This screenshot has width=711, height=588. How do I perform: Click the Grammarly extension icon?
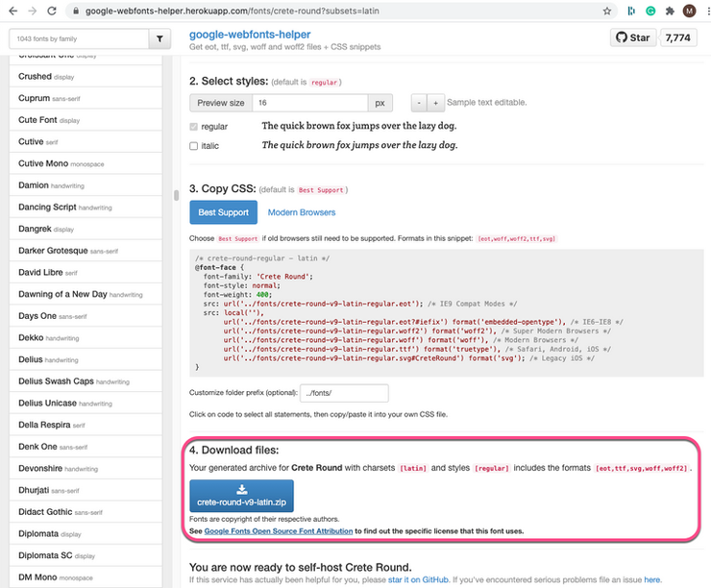650,11
